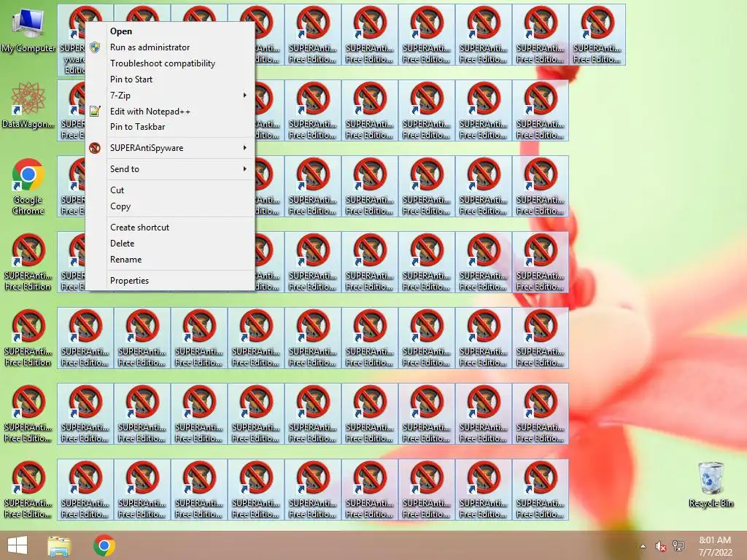The image size is (747, 560).
Task: Click the Notepad++ icon in the context menu
Action: coord(95,112)
